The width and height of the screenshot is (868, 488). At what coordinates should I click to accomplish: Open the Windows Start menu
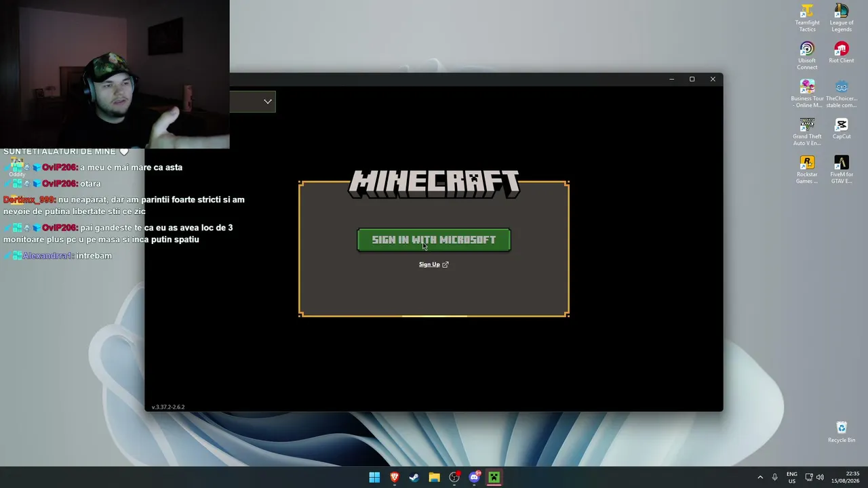[374, 477]
